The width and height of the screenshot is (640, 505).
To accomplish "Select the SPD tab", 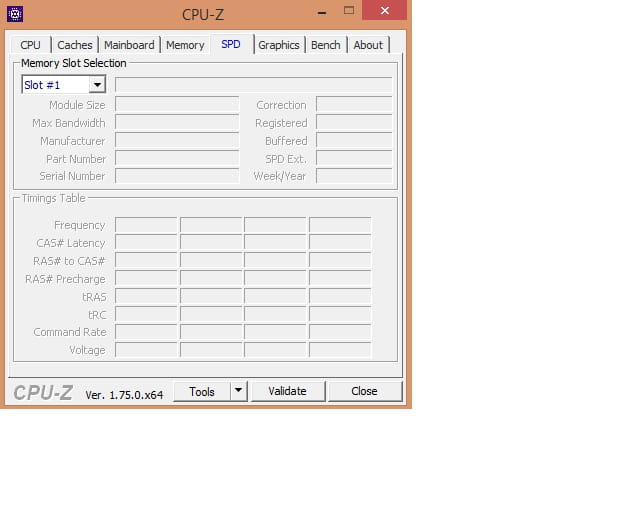I will click(231, 44).
